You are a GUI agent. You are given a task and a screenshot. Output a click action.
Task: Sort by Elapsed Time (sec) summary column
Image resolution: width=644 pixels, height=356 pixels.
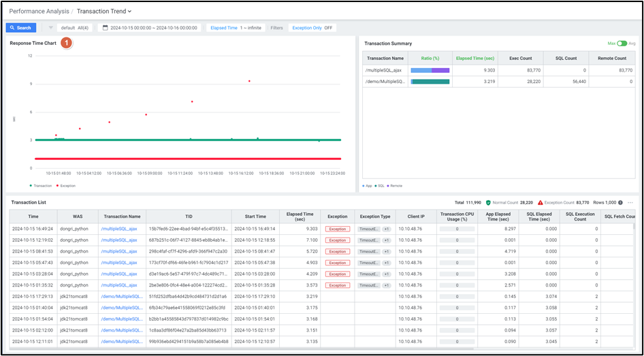pyautogui.click(x=476, y=59)
